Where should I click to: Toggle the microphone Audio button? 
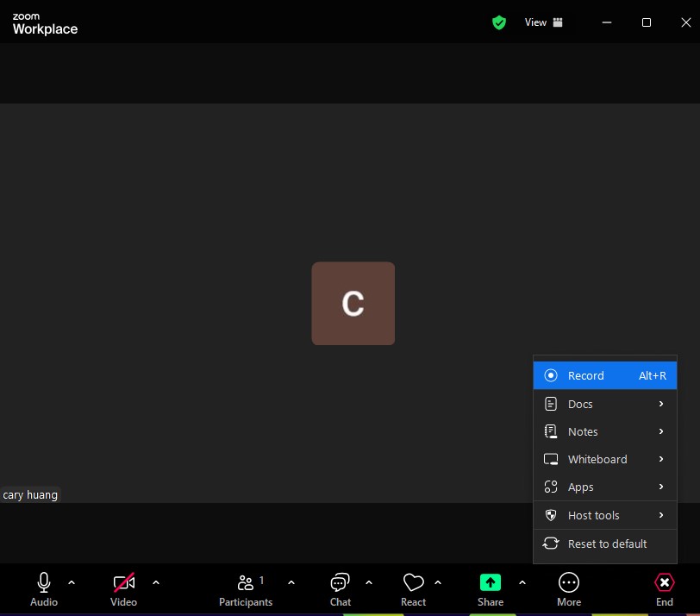[x=44, y=582]
